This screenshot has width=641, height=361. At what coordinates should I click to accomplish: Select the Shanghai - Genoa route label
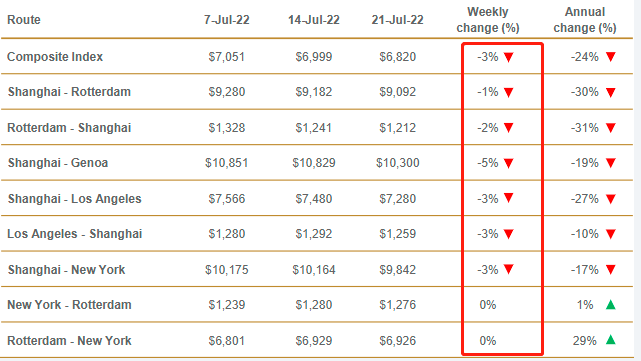point(58,163)
